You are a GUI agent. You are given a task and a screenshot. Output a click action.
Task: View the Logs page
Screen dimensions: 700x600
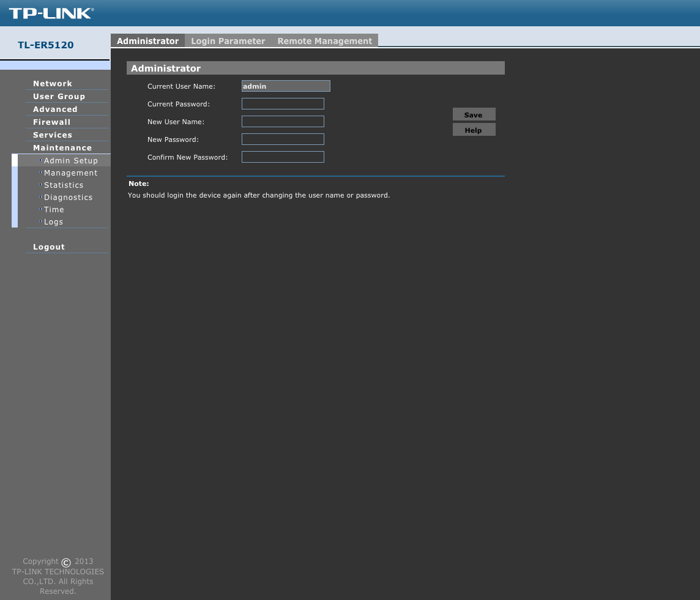pyautogui.click(x=53, y=221)
